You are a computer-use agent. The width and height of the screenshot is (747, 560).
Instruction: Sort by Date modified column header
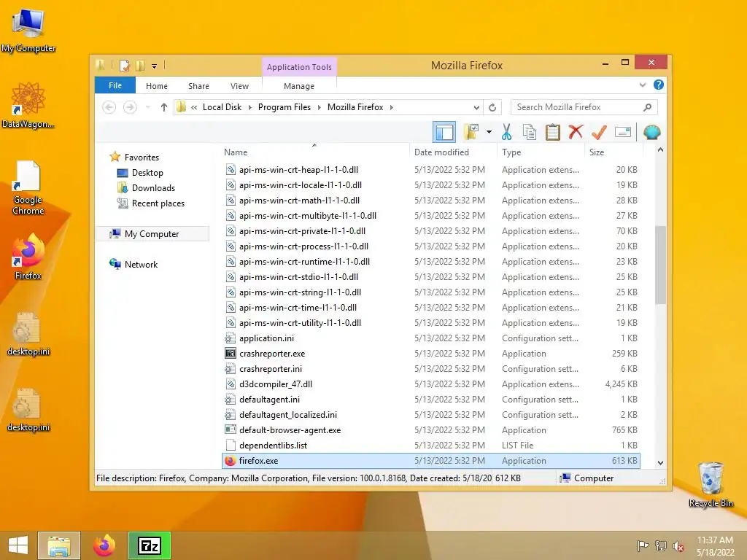point(453,152)
